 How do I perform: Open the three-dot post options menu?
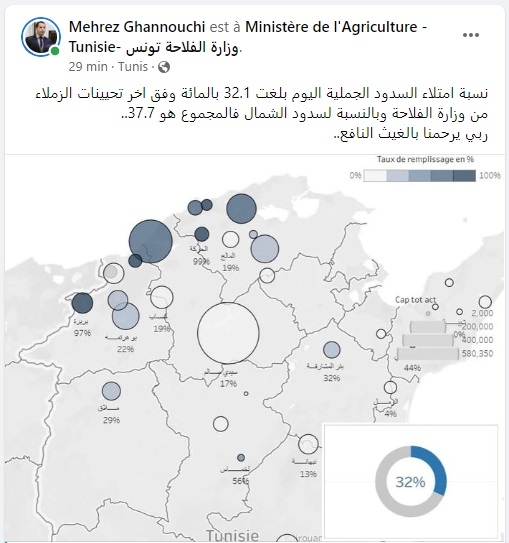pos(471,35)
